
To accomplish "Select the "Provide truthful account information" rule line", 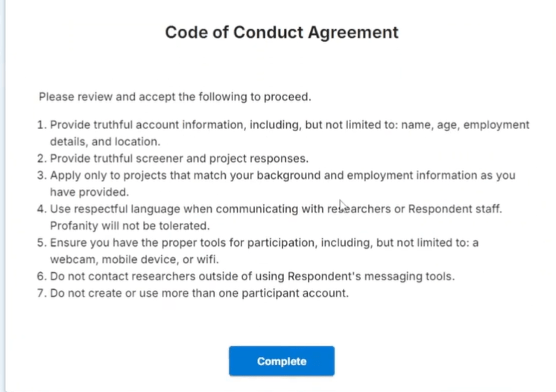I will [x=289, y=124].
